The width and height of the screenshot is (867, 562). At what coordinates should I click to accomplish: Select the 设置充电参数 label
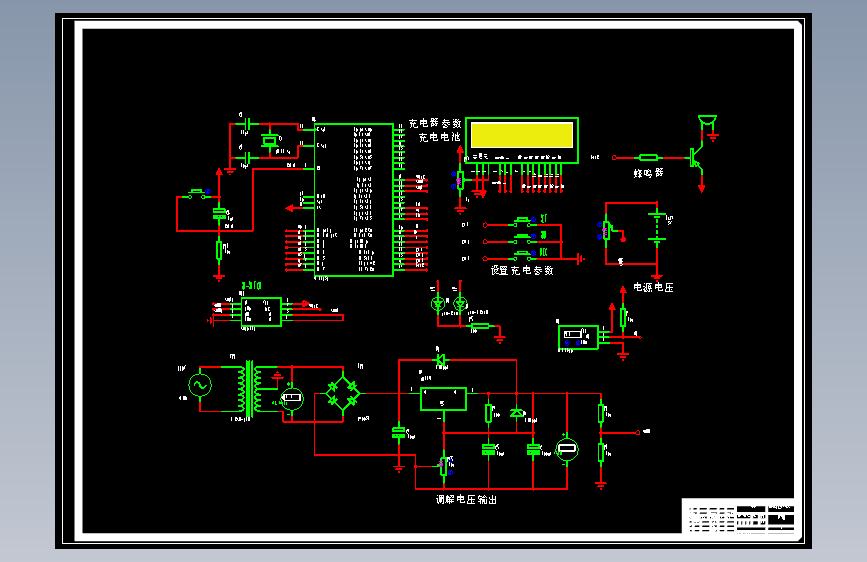coord(522,270)
